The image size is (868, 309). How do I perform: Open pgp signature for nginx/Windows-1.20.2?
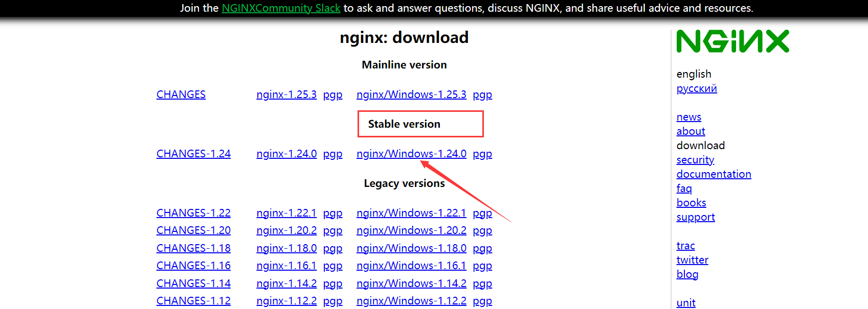482,231
